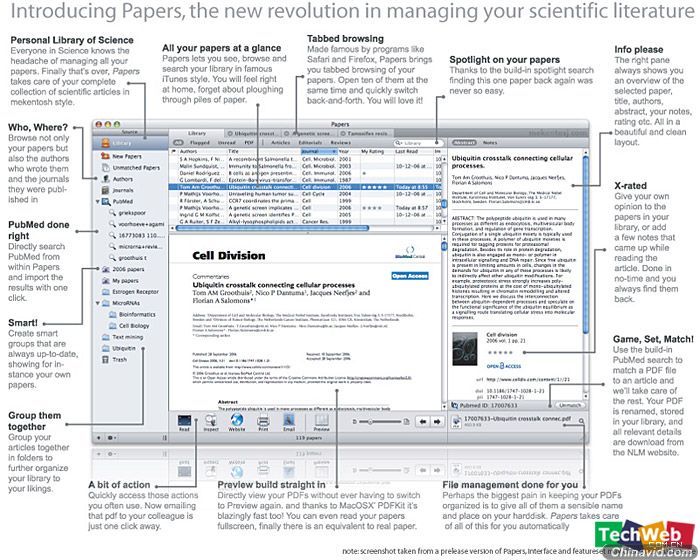Viewport: 700px width, 560px height.
Task: Filter to Editorials only
Action: click(x=310, y=142)
